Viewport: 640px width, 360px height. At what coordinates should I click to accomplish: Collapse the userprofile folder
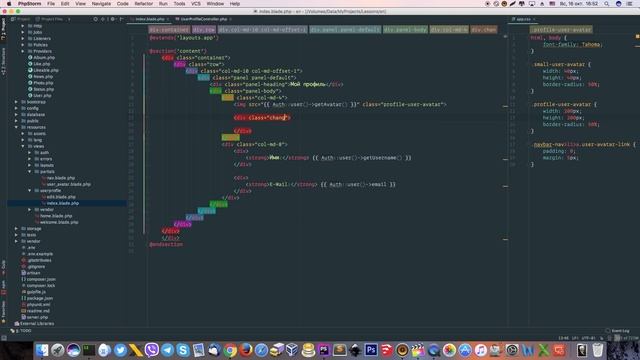pos(29,191)
